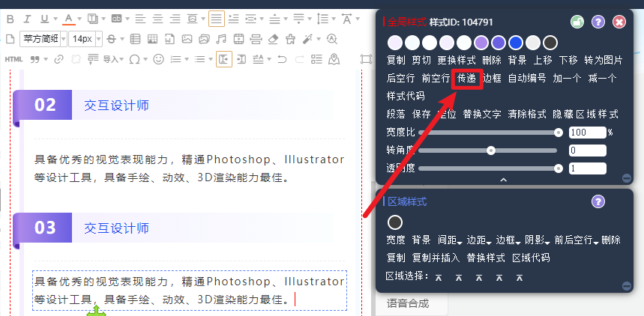Toggle the highlighted left text-indent button

point(224,59)
